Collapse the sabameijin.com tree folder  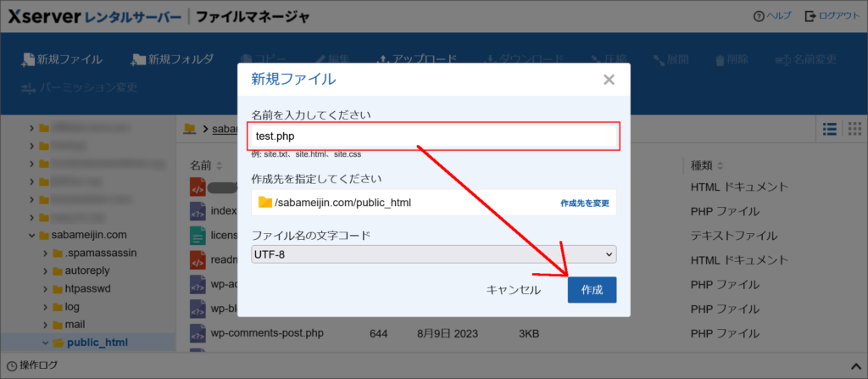click(31, 236)
